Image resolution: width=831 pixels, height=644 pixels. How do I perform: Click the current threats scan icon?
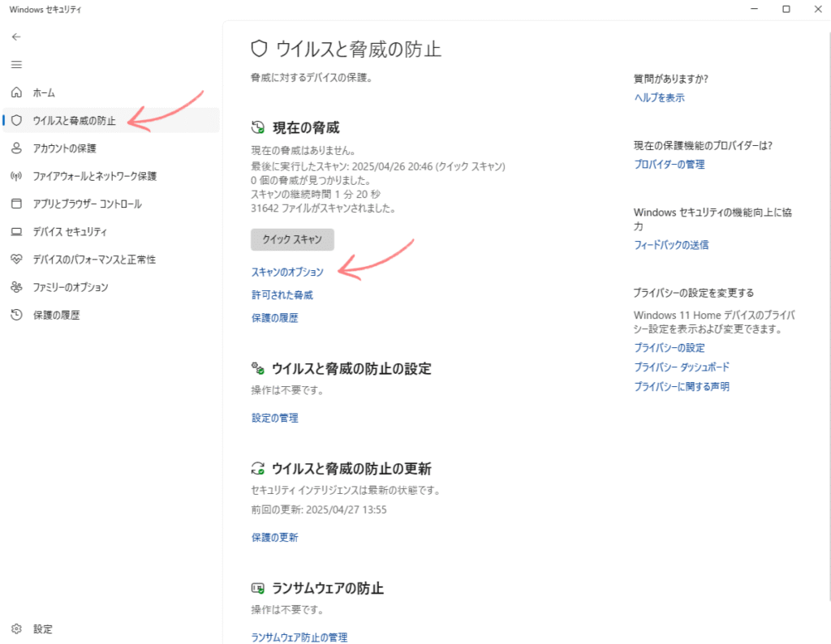coord(257,127)
